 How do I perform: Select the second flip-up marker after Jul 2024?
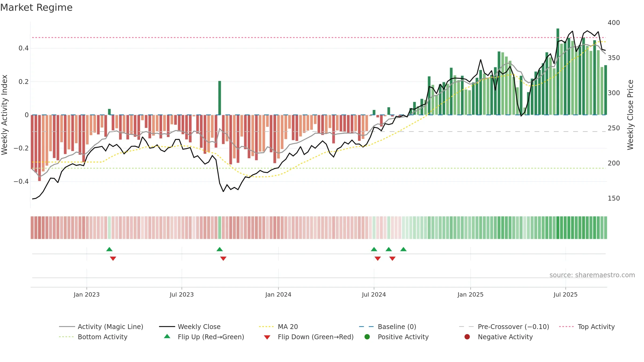[389, 249]
